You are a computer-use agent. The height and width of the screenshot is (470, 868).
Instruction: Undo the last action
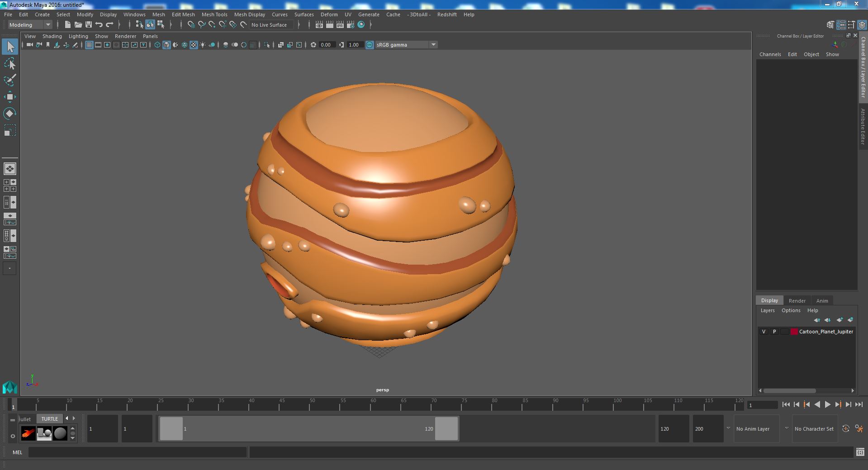tap(99, 25)
